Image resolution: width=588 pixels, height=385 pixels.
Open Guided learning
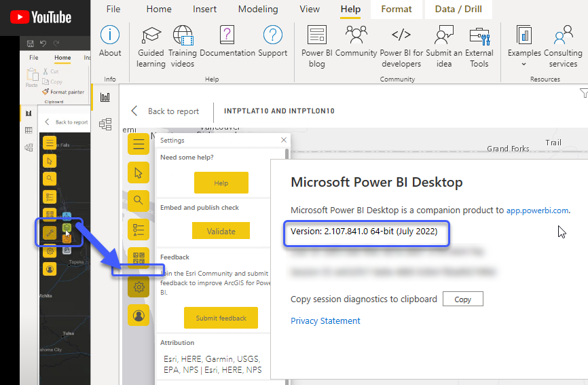151,47
